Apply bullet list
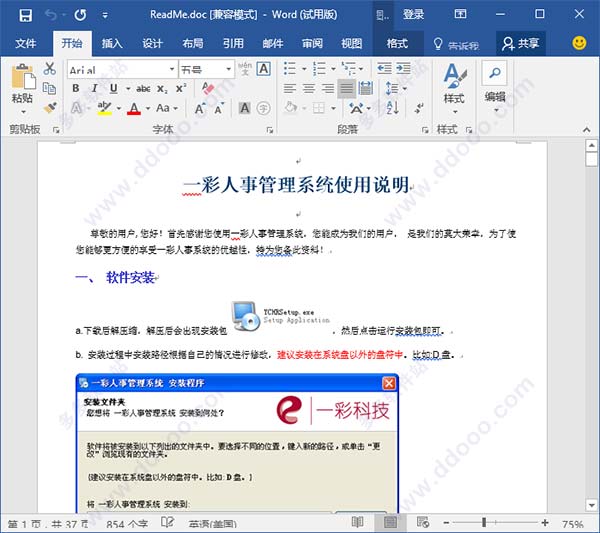600x533 pixels. click(x=290, y=69)
